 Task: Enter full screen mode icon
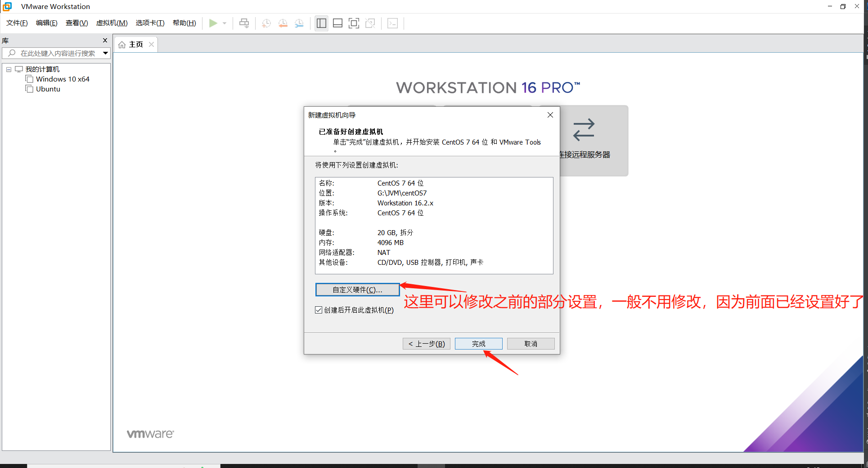pyautogui.click(x=354, y=23)
